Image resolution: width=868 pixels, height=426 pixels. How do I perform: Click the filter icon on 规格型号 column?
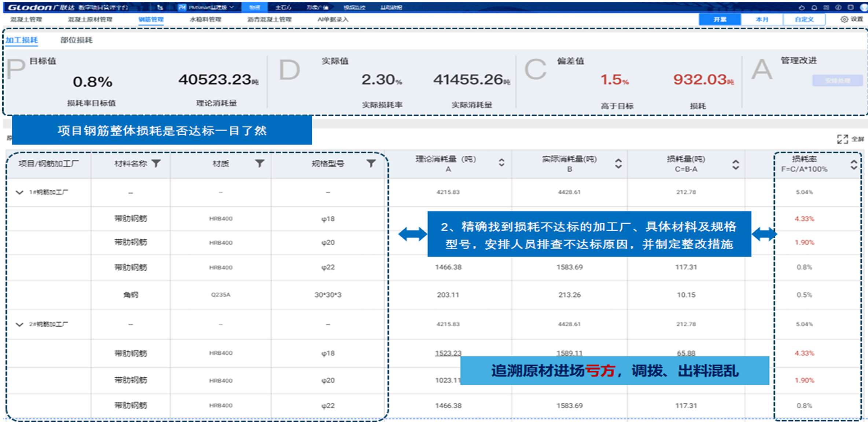(371, 163)
